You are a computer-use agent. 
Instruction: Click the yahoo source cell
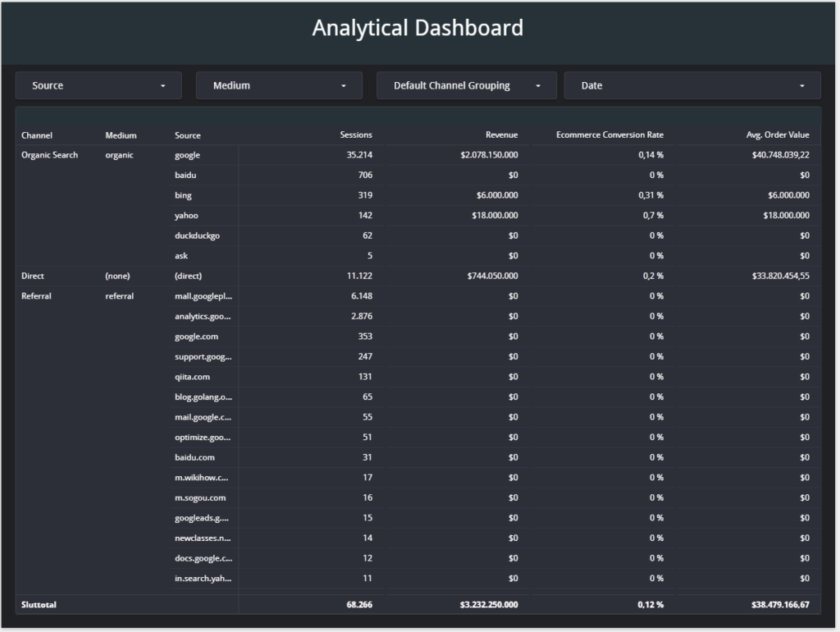point(186,216)
